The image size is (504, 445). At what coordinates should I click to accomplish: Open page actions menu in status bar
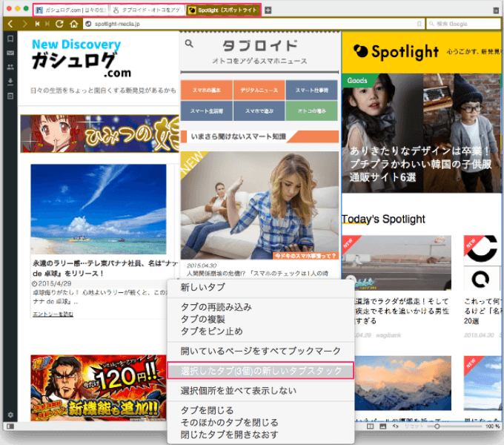point(395,426)
